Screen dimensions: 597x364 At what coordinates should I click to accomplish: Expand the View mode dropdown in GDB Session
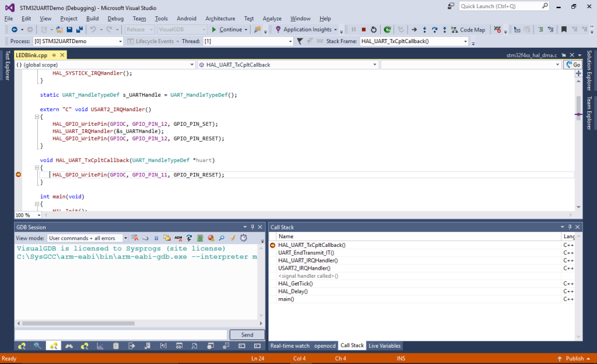[x=126, y=238]
